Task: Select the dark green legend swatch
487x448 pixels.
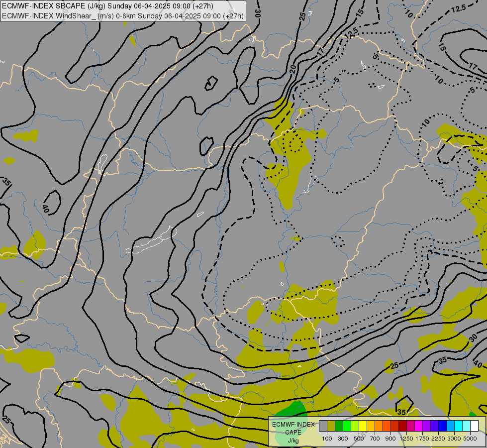Action: [339, 426]
